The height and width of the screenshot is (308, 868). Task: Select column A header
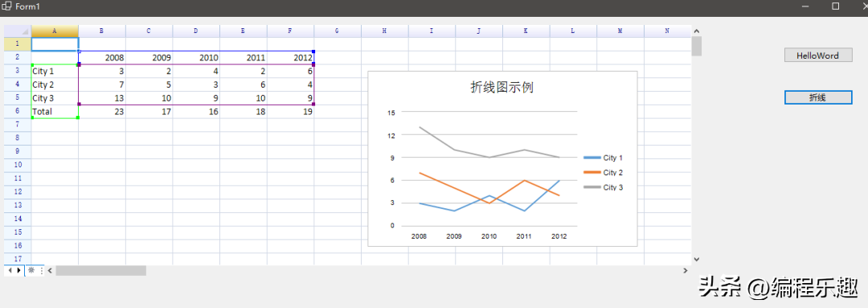click(55, 31)
